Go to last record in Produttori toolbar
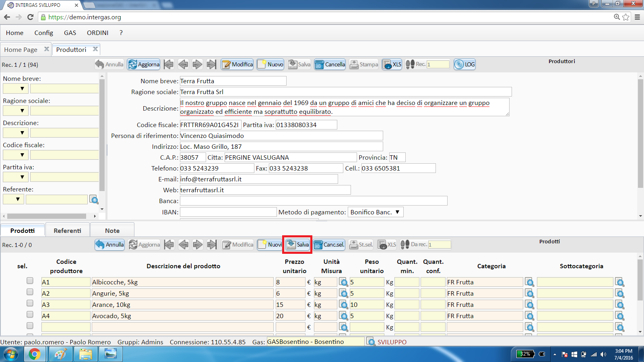This screenshot has width=644, height=362. pos(211,64)
